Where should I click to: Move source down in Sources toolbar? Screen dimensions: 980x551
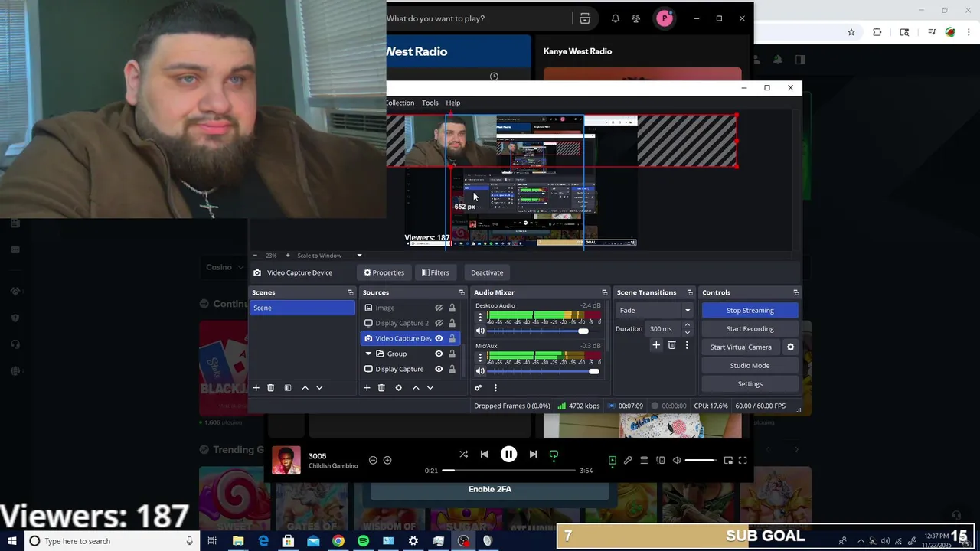coord(430,388)
